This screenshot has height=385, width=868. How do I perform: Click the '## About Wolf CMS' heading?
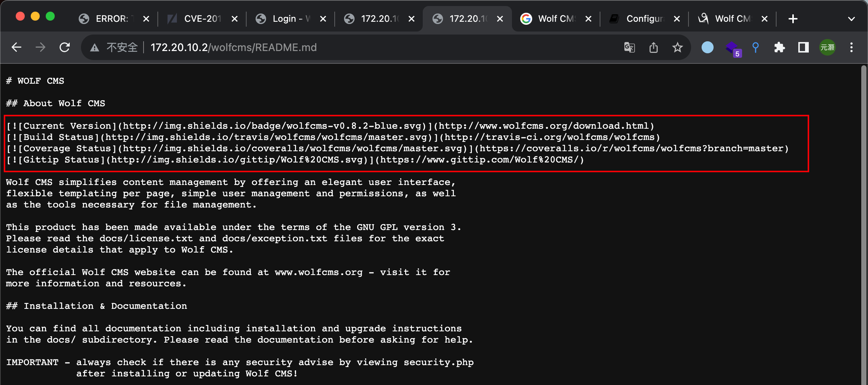55,104
